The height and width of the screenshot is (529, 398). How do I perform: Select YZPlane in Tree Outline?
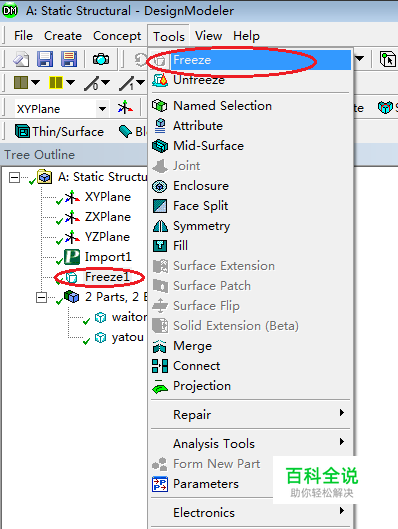107,236
